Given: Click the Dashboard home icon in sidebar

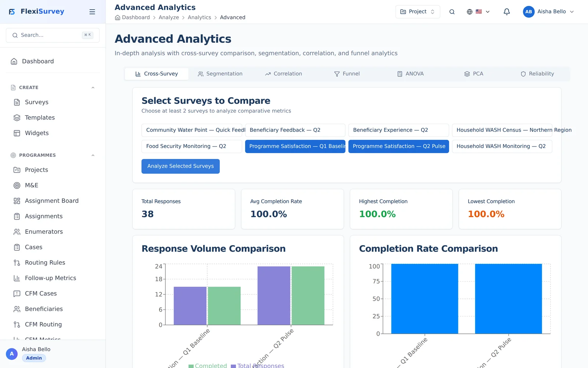Looking at the screenshot, I should pos(14,61).
